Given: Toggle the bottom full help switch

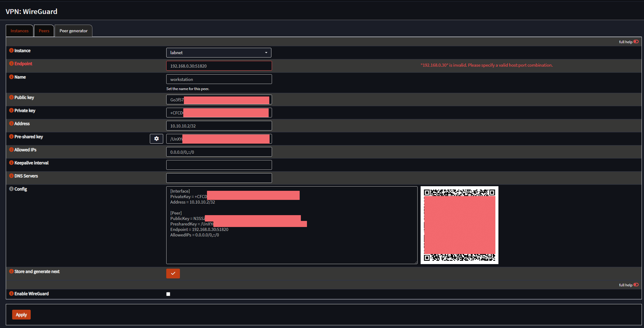Looking at the screenshot, I should 636,285.
